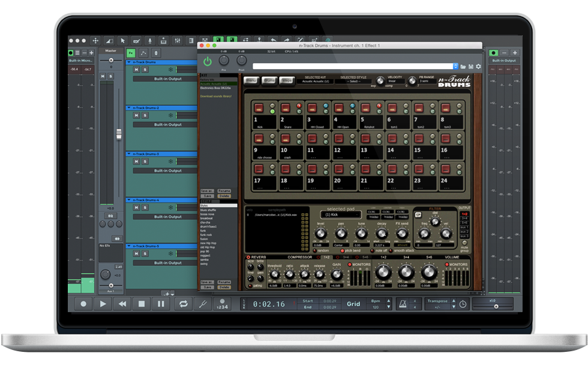Open the keyboard instrument icon in toolbar
Image resolution: width=588 pixels, height=365 pixels.
tap(163, 40)
